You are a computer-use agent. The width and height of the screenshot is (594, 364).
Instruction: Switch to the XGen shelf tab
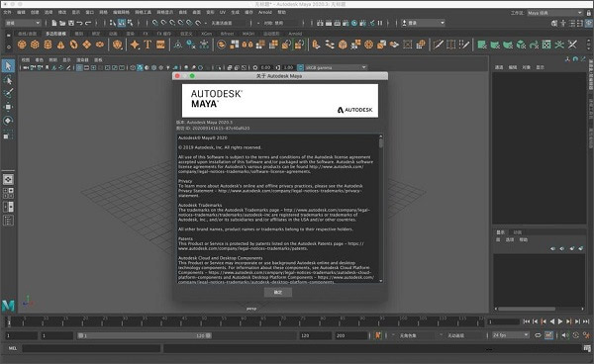[207, 34]
